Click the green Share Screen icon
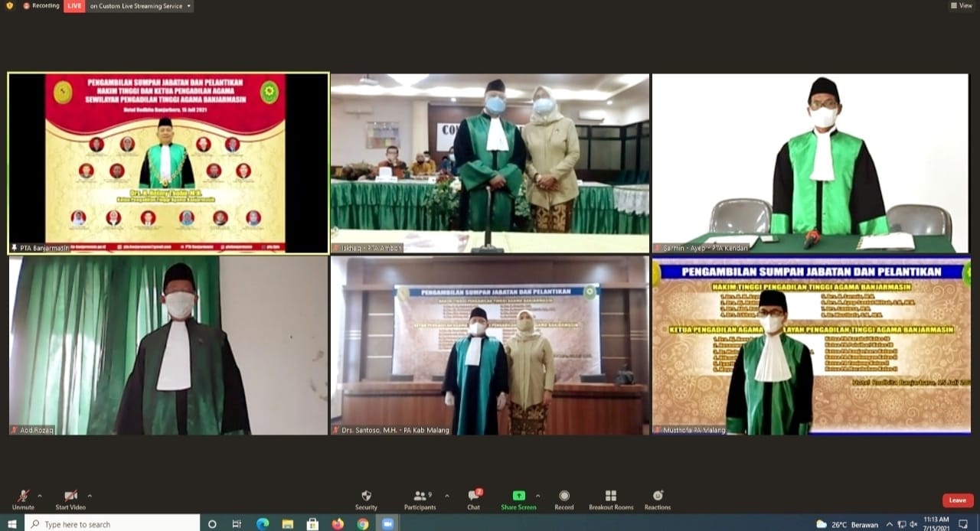 tap(518, 497)
